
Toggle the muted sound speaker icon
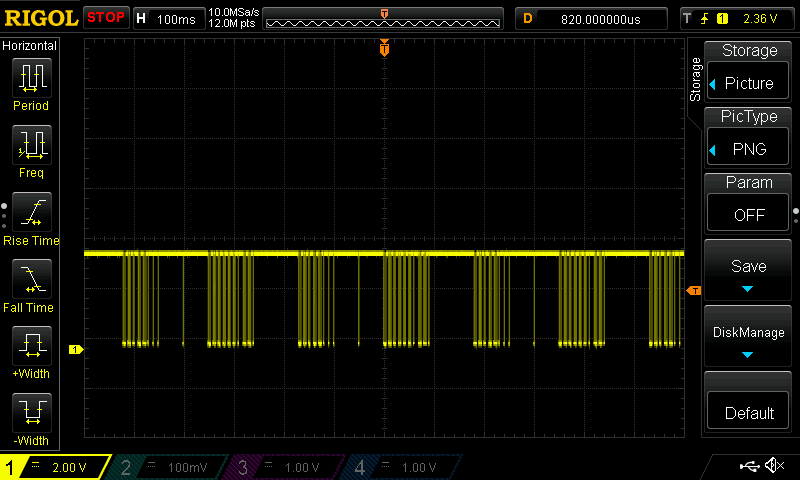click(774, 465)
